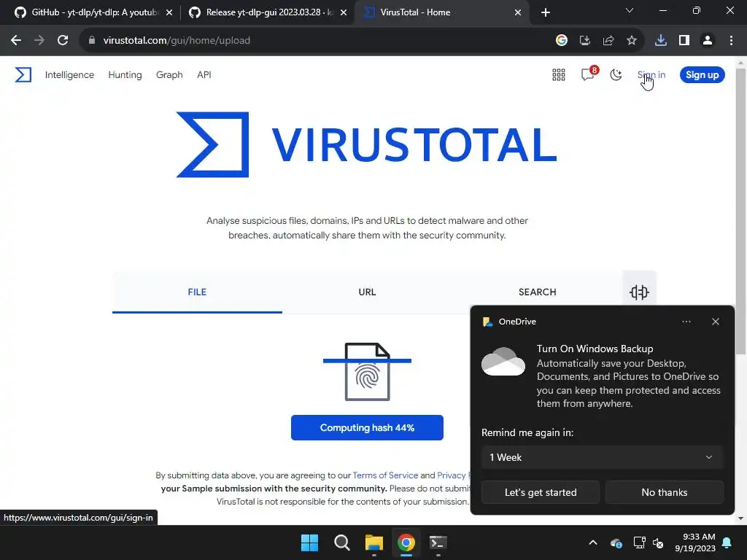Click the OneDrive cloud image in notification
This screenshot has width=747, height=560.
[503, 362]
